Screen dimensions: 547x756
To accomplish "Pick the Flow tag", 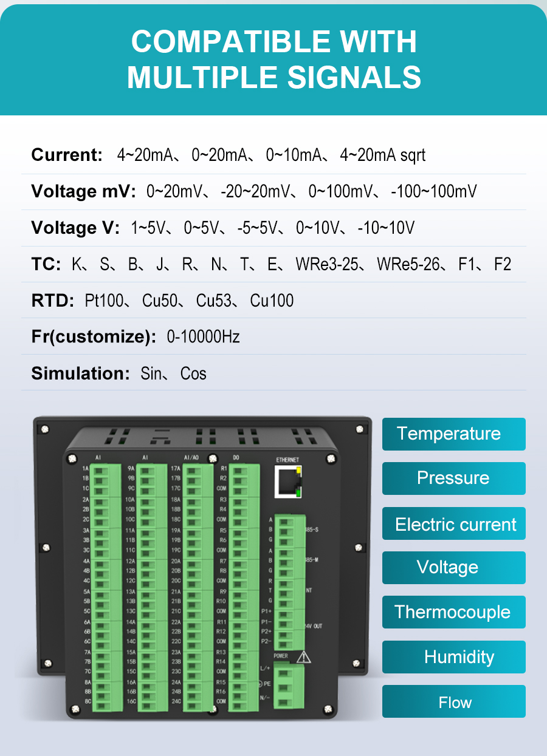I will (453, 702).
